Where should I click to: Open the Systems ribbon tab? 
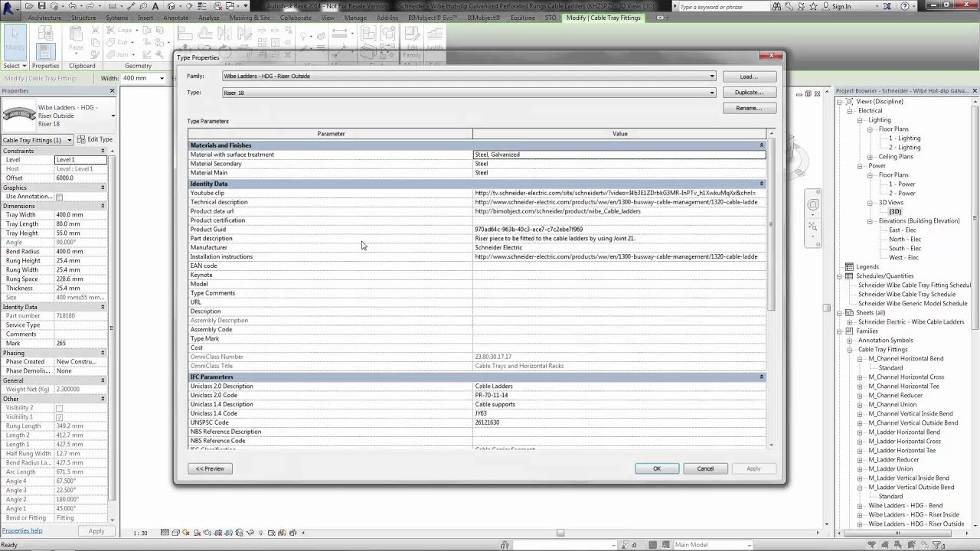[117, 18]
